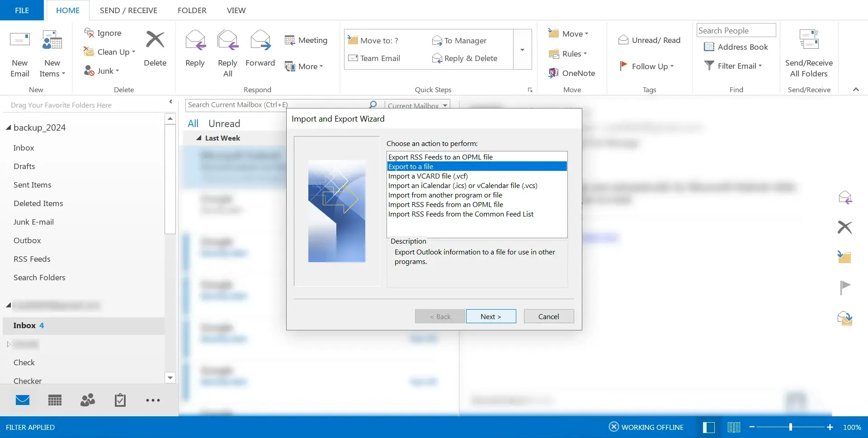Select Import a VCARD file (.vcf)
Viewport: 868px width, 438px height.
point(477,176)
